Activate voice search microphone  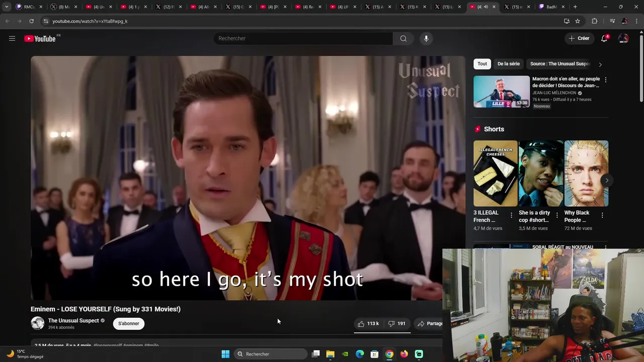click(x=426, y=38)
